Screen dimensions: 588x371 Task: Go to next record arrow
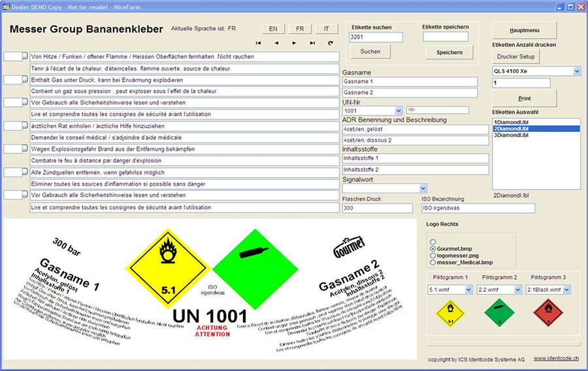click(x=295, y=43)
